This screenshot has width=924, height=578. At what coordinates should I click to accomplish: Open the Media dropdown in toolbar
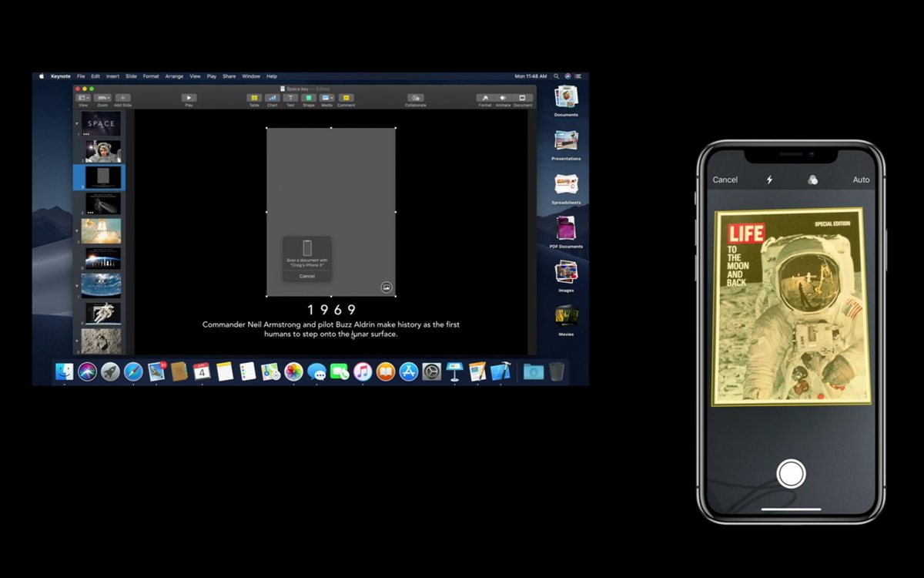coord(327,98)
